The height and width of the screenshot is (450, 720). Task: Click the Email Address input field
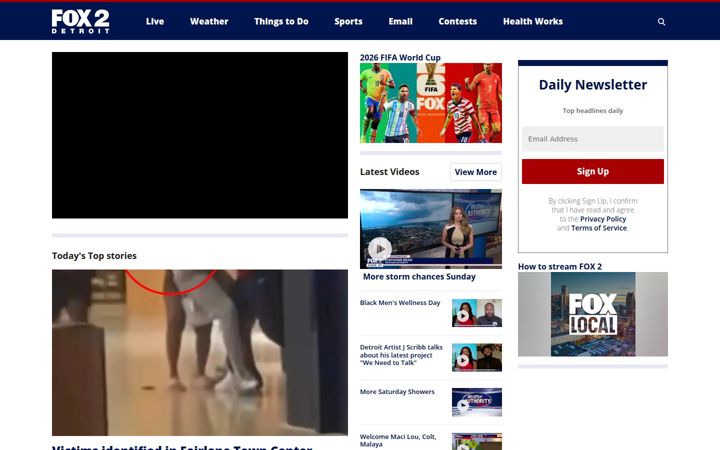click(593, 139)
